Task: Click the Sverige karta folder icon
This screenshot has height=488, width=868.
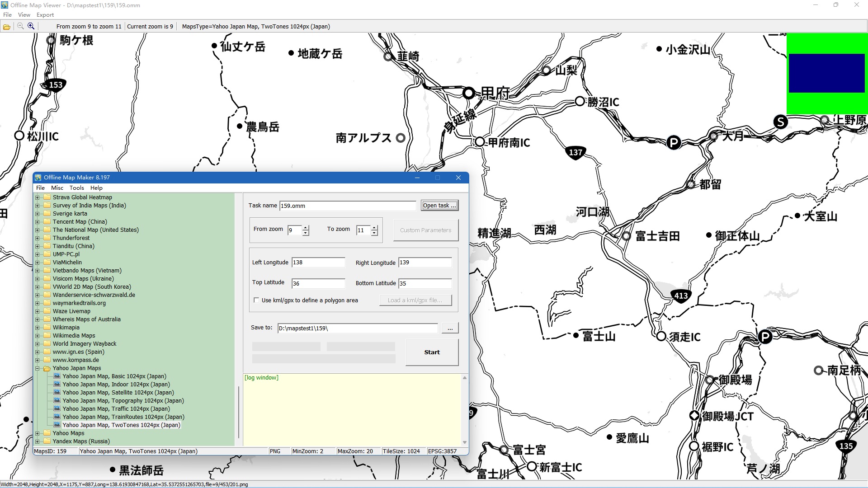Action: [47, 214]
